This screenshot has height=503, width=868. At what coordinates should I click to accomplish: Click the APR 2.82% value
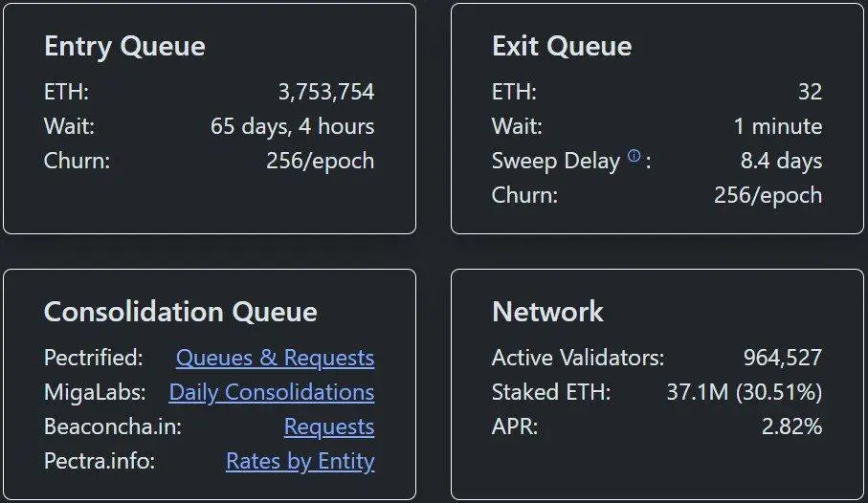pyautogui.click(x=791, y=426)
